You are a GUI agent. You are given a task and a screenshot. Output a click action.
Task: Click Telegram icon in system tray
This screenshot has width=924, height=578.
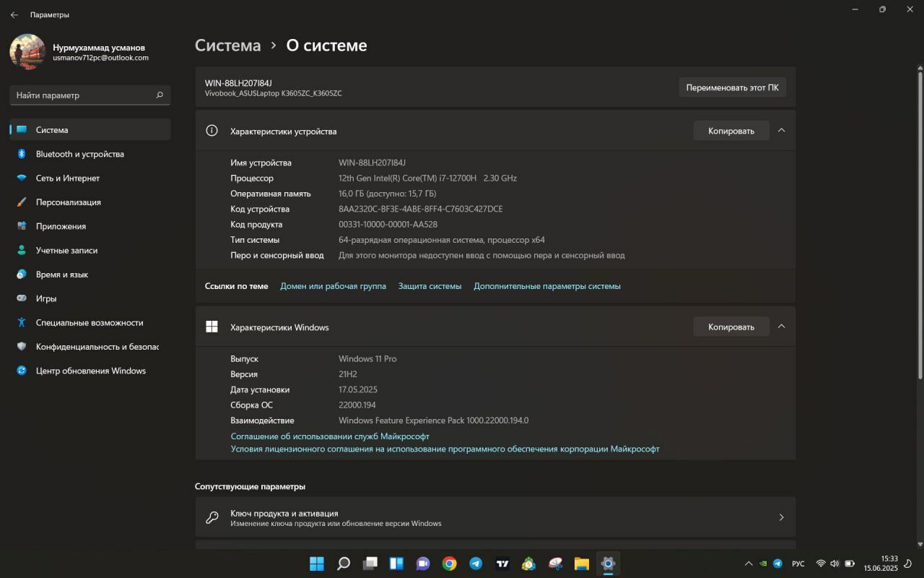[x=777, y=564]
